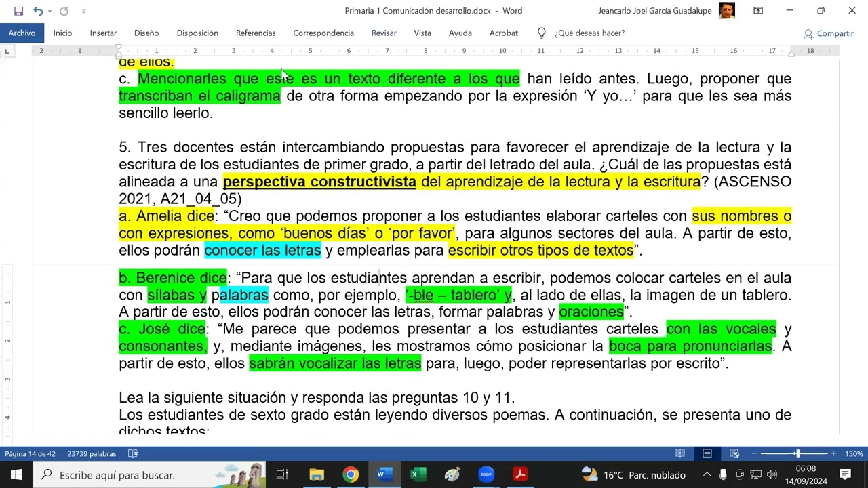Open Zoom app from taskbar
The width and height of the screenshot is (868, 488).
pyautogui.click(x=486, y=474)
